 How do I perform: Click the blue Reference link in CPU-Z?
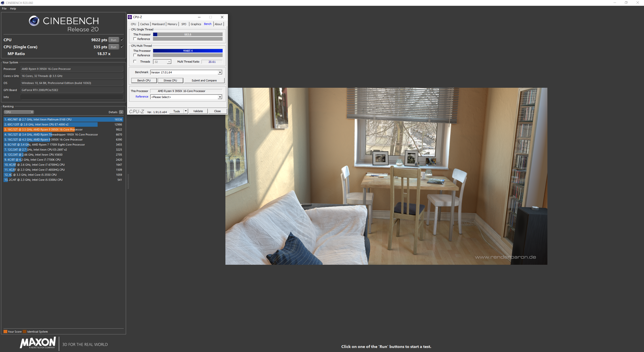pos(142,97)
